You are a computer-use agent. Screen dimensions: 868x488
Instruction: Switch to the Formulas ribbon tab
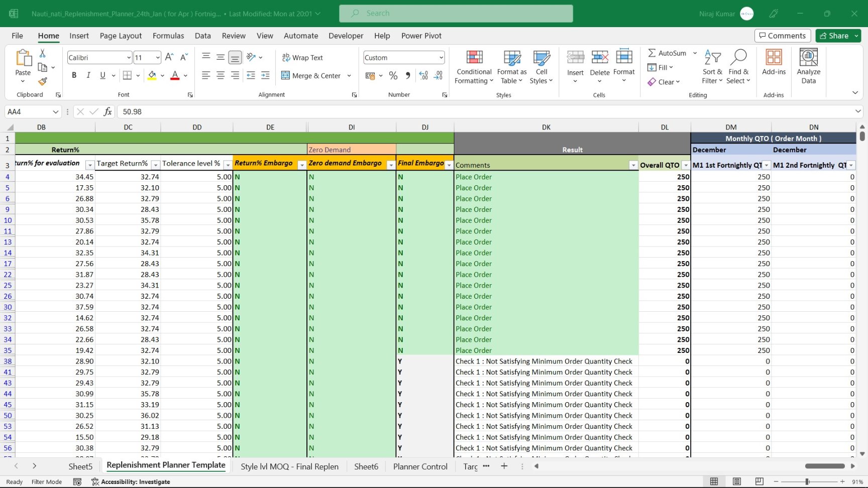[x=168, y=36]
